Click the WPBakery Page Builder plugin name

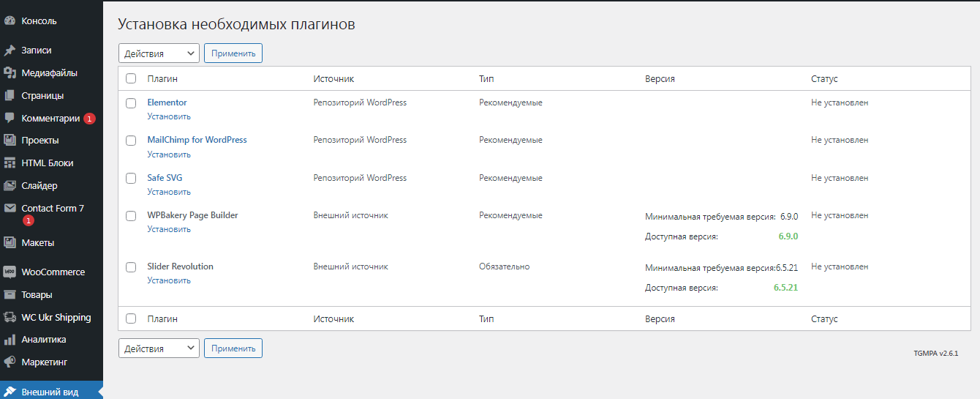(192, 215)
